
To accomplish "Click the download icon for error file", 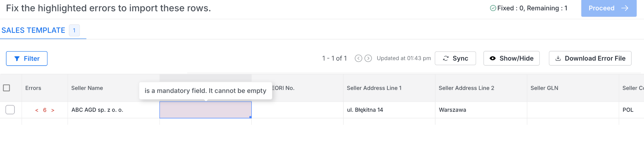I will (558, 58).
